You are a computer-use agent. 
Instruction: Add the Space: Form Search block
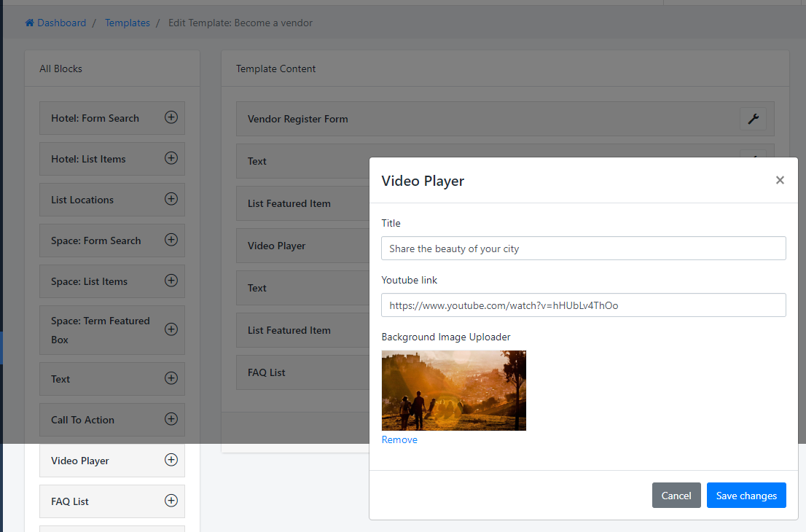click(171, 240)
